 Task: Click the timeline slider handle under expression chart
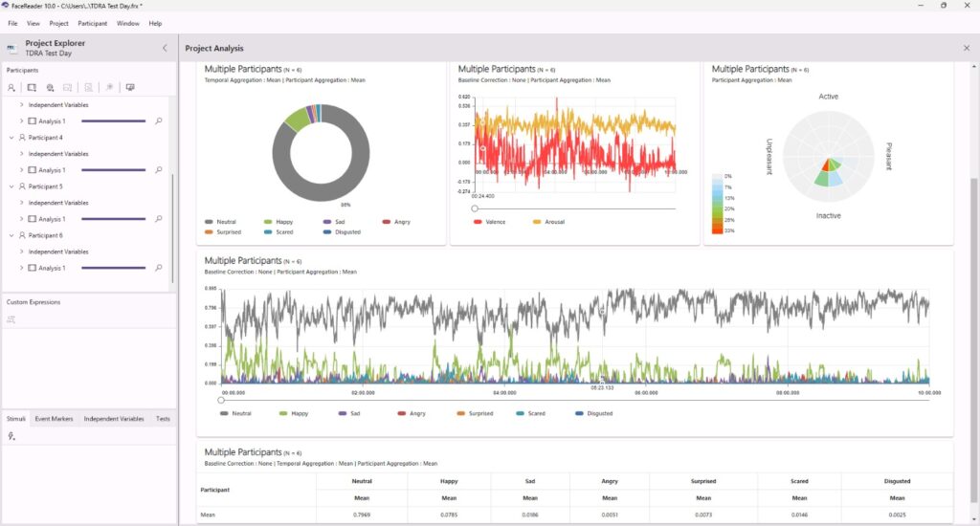(x=221, y=400)
